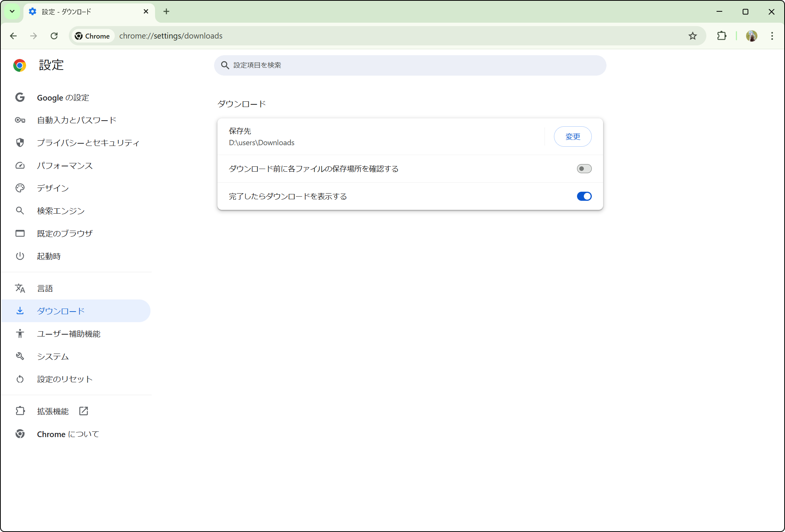Open the browser Extensions puzzle icon
This screenshot has width=785, height=532.
[721, 36]
